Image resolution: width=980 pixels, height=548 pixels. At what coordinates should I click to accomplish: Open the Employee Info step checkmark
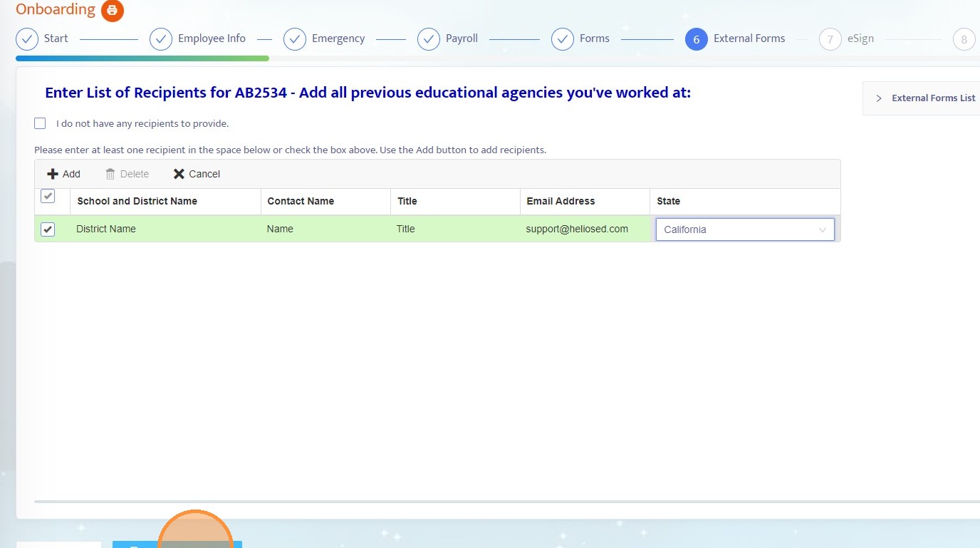point(161,39)
